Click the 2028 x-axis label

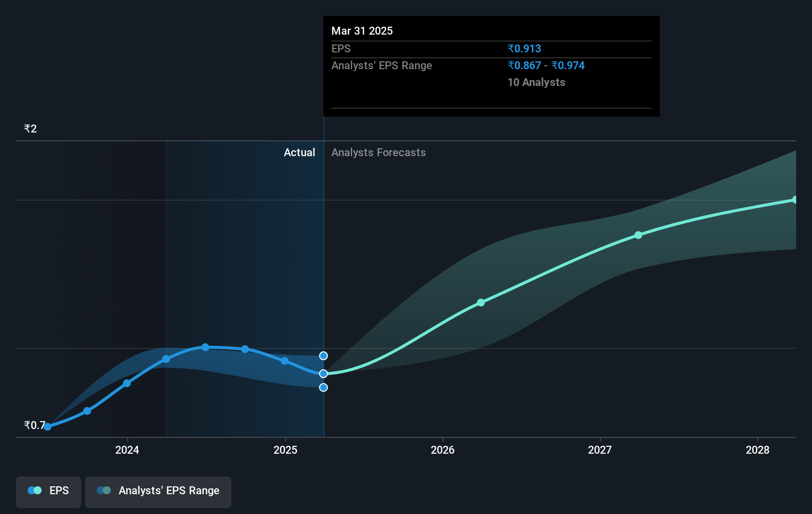(758, 450)
